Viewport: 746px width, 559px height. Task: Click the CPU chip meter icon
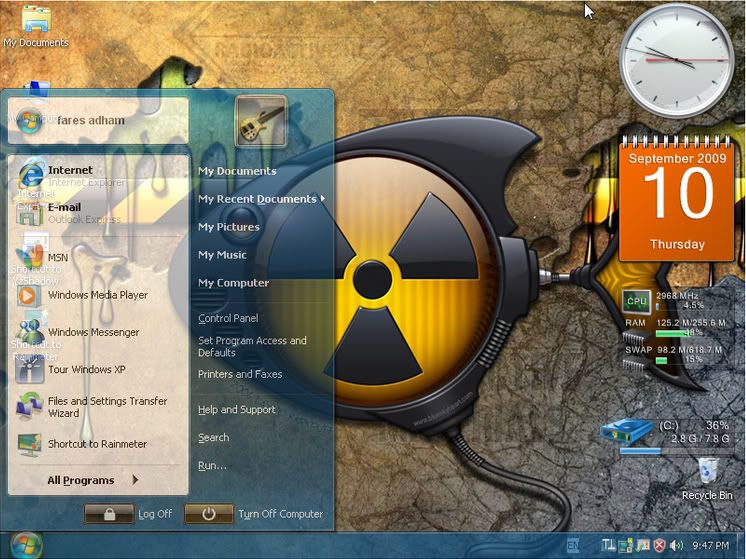point(637,302)
